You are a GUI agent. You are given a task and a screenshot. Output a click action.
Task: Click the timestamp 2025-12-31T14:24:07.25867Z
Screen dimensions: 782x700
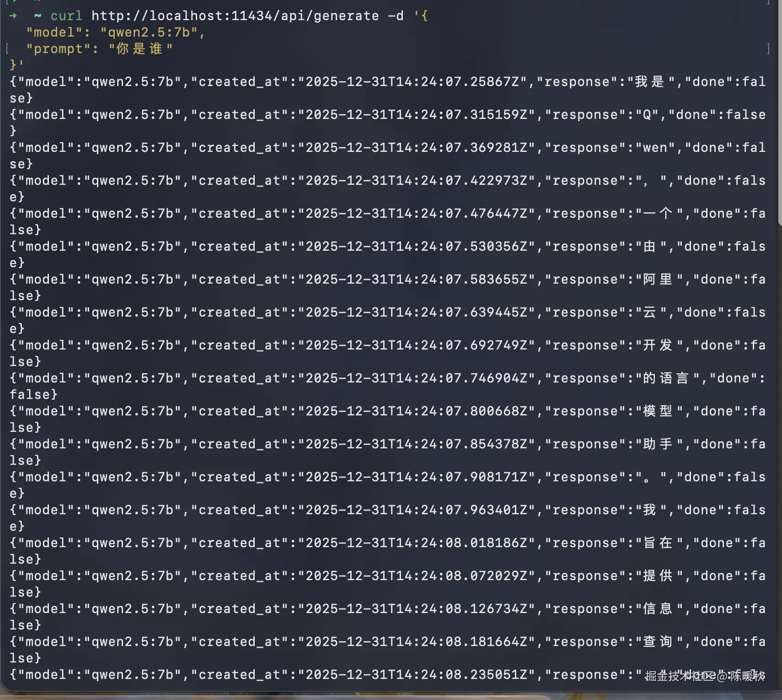pyautogui.click(x=412, y=82)
